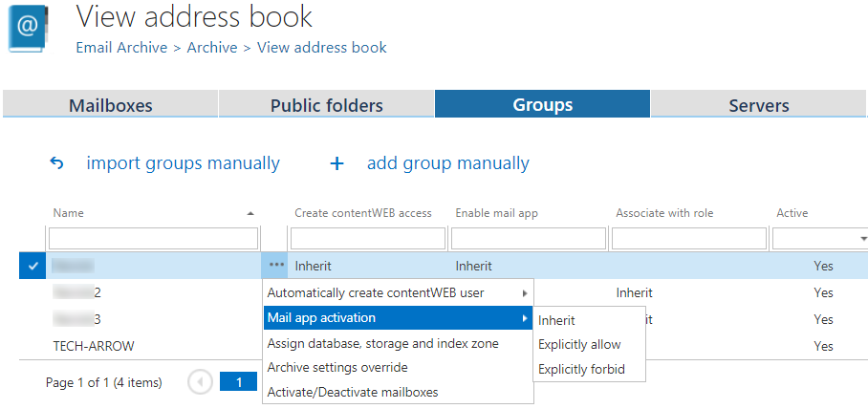Click the Name filter input field
This screenshot has width=868, height=409.
[x=154, y=238]
